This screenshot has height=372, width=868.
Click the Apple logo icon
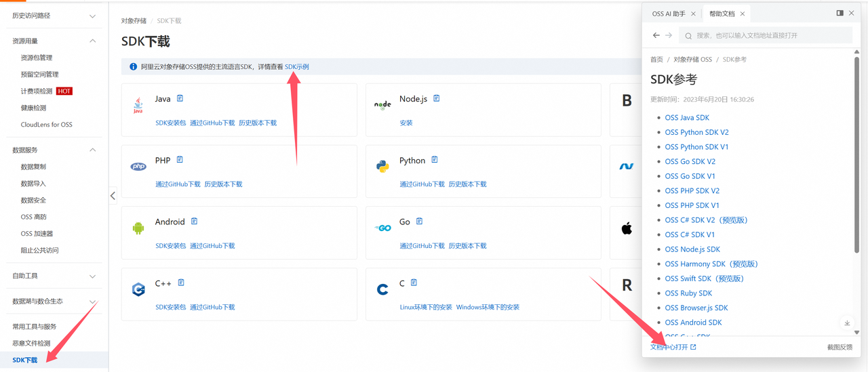click(x=627, y=228)
